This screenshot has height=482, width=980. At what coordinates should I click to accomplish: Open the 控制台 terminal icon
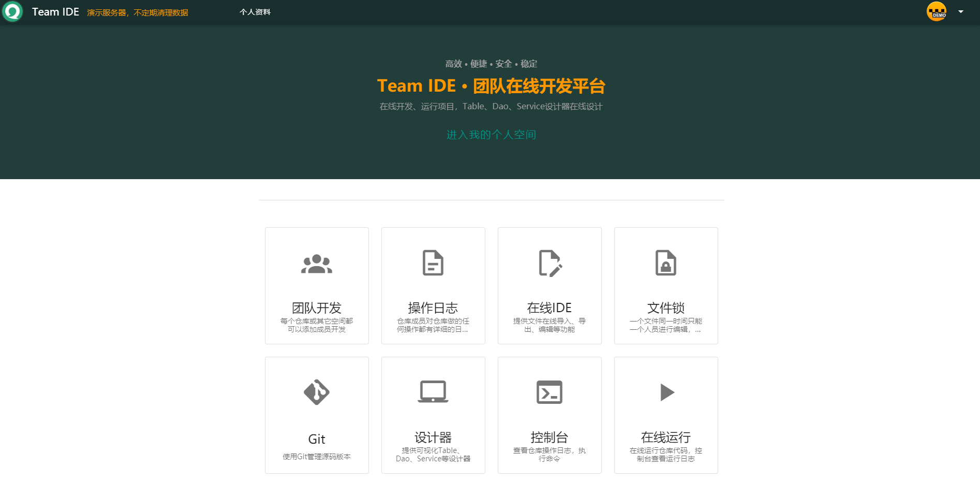[x=550, y=392]
